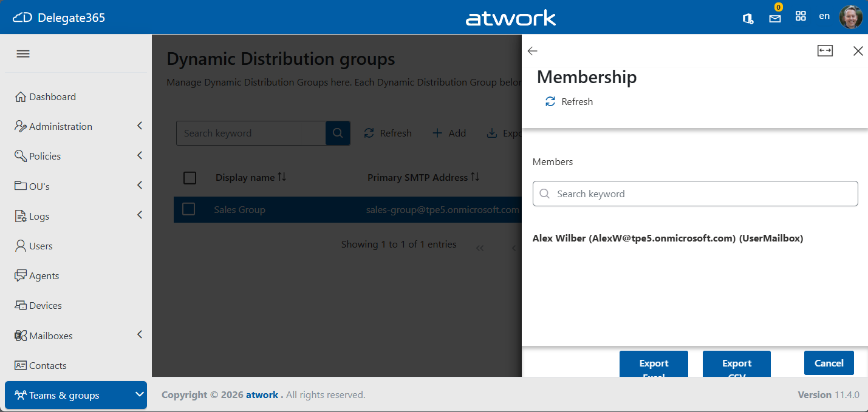Click the Export Excel button
Viewport: 868px width, 412px height.
coord(654,364)
